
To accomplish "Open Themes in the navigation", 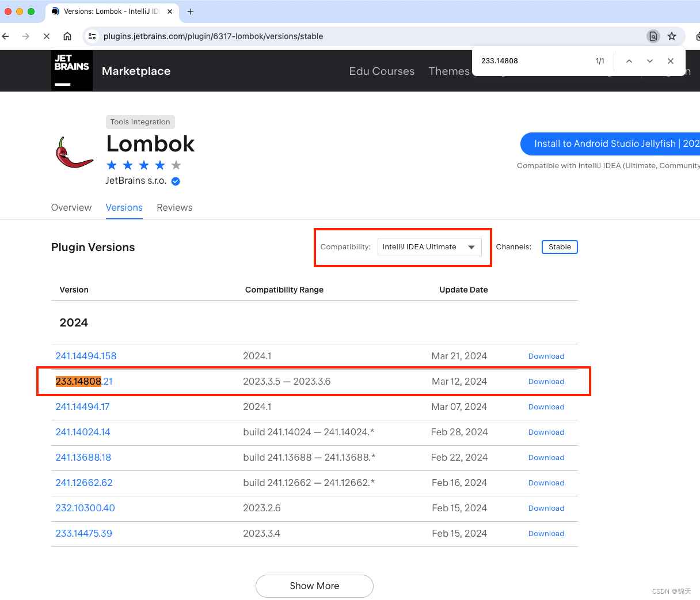I will pyautogui.click(x=449, y=71).
